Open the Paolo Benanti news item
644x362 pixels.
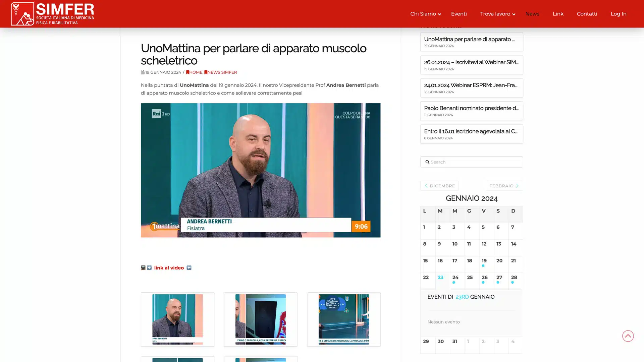[x=472, y=111]
